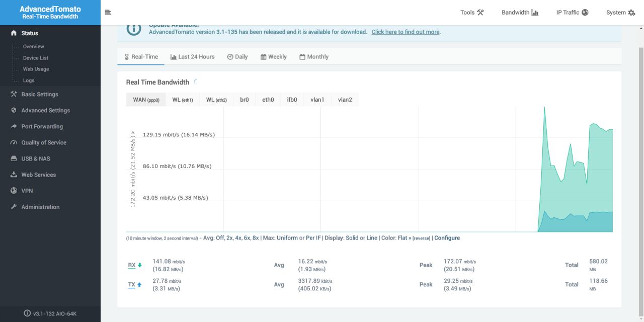This screenshot has height=322, width=644.
Task: Set averaging to 6x
Action: (x=247, y=238)
